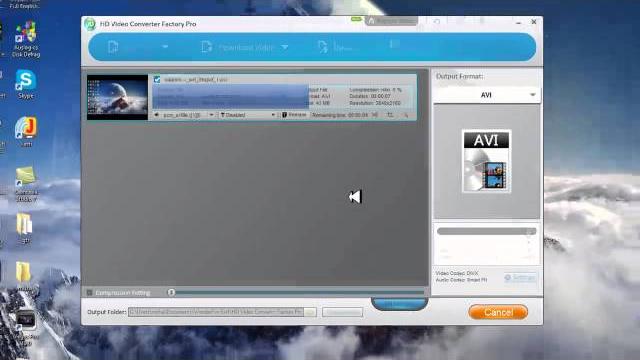
Task: Click the video file thumbnail preview
Action: tap(118, 97)
